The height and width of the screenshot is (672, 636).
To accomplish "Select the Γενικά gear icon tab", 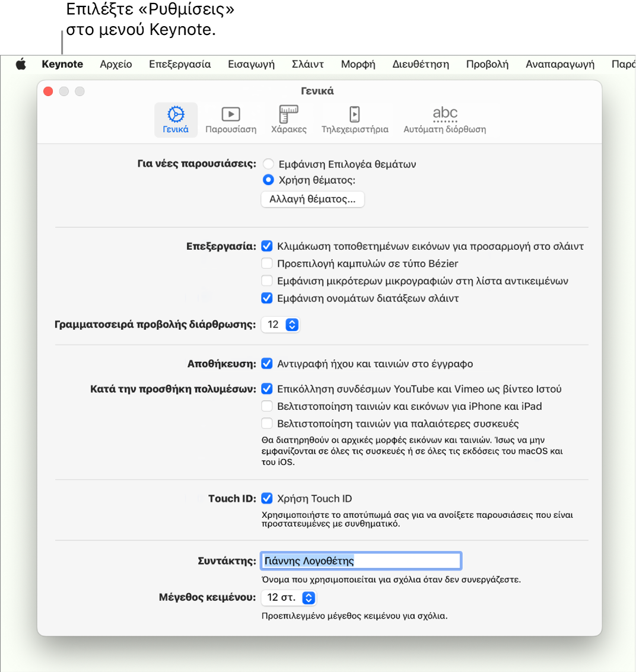I will pyautogui.click(x=176, y=120).
